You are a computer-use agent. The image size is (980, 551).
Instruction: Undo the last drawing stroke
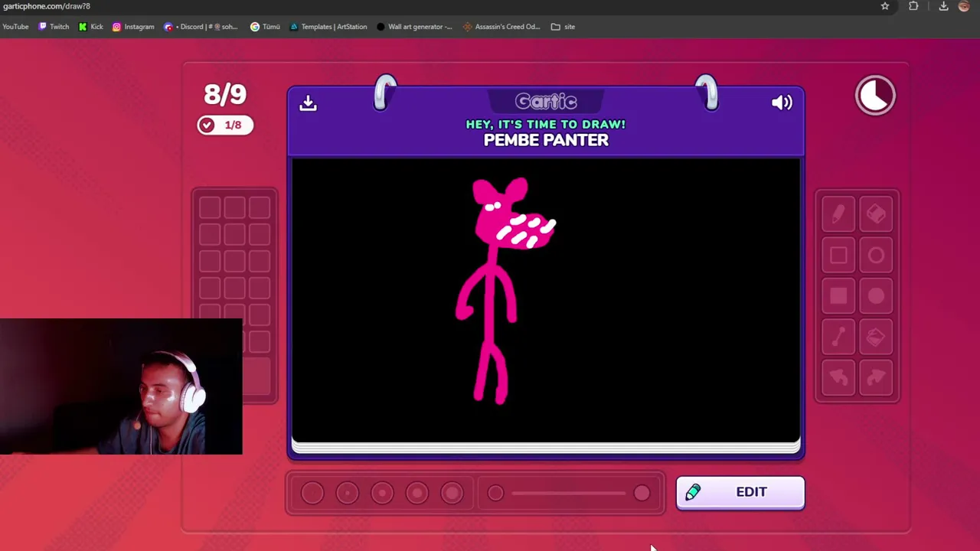(838, 377)
